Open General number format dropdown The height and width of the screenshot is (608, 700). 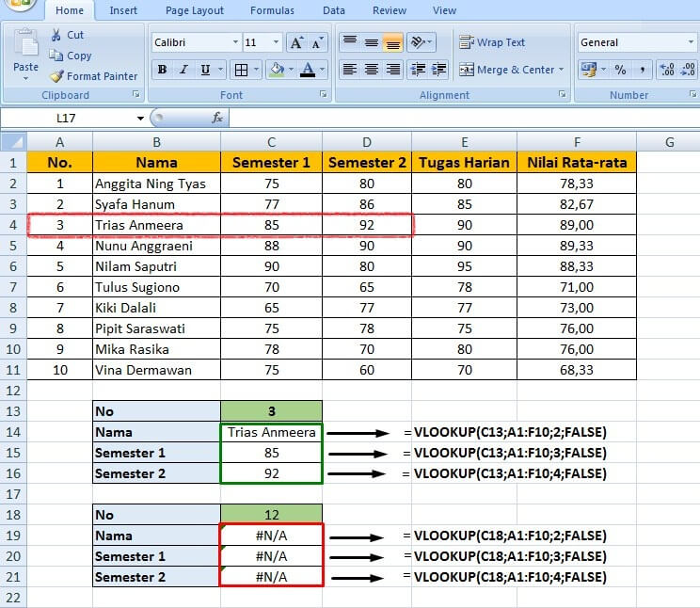pos(692,42)
